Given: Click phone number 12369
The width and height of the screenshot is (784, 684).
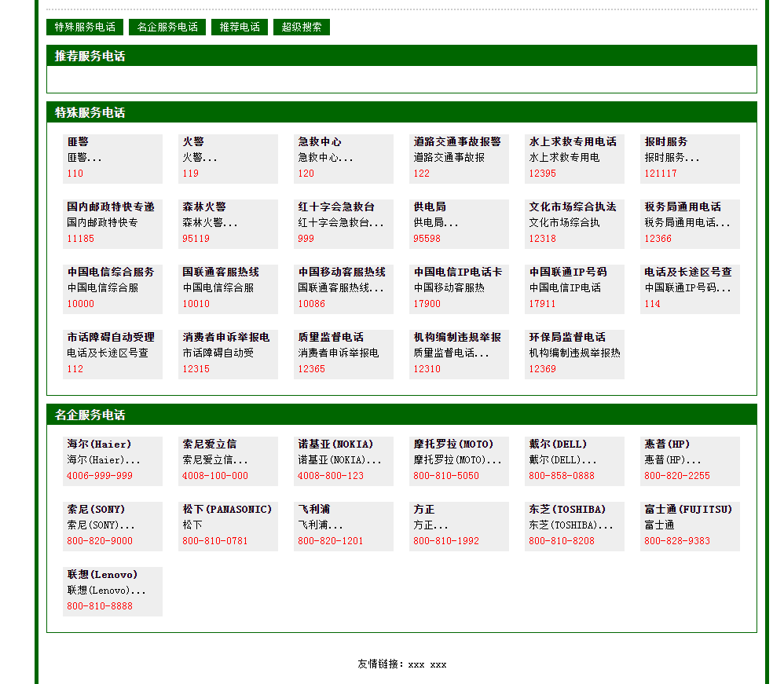Looking at the screenshot, I should (x=543, y=369).
